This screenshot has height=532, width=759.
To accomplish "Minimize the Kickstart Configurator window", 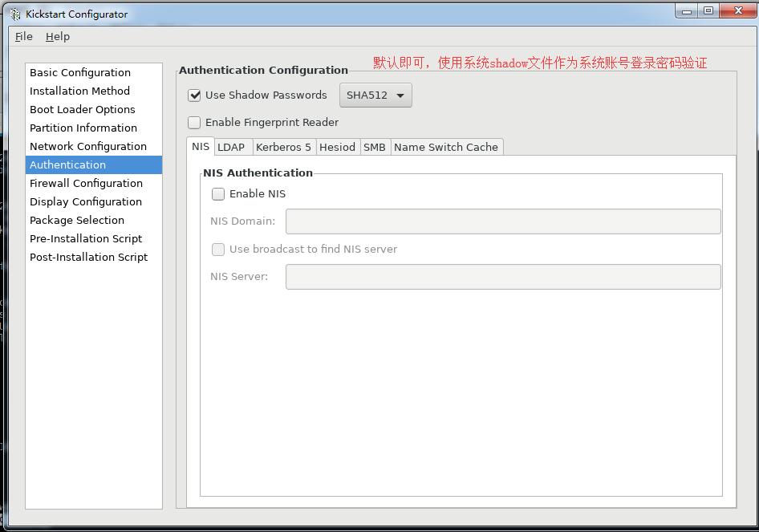I will 687,11.
